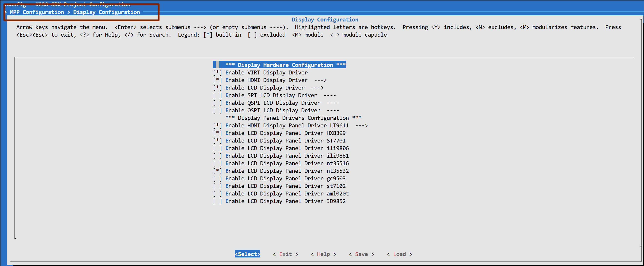Enable LCD Panel Driver ili9806 checkbox
Image resolution: width=644 pixels, height=266 pixels.
tap(217, 148)
